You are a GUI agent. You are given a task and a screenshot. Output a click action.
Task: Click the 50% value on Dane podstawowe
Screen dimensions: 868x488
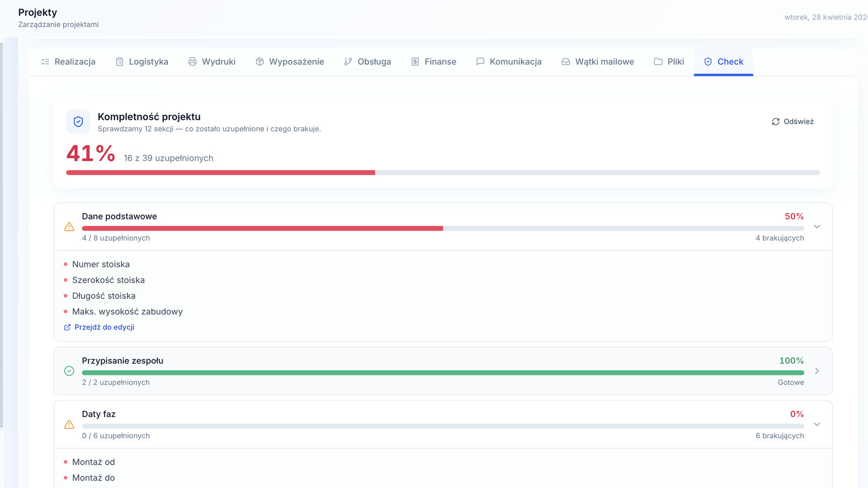coord(794,216)
